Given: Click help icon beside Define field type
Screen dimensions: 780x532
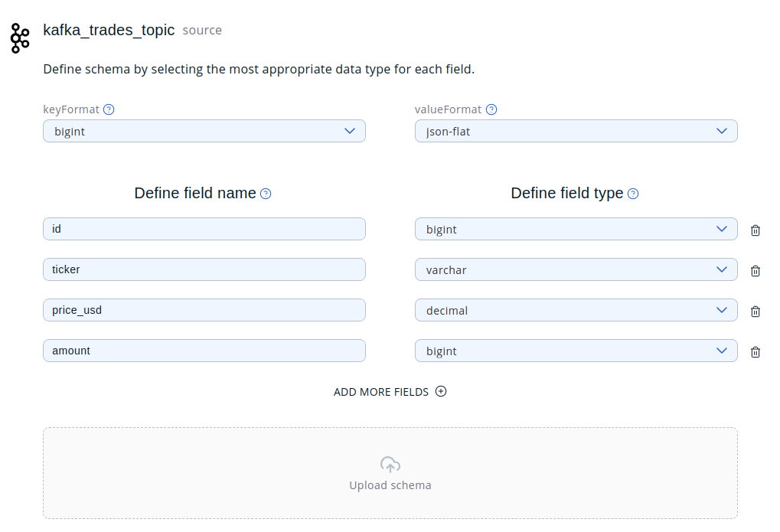Looking at the screenshot, I should [633, 194].
